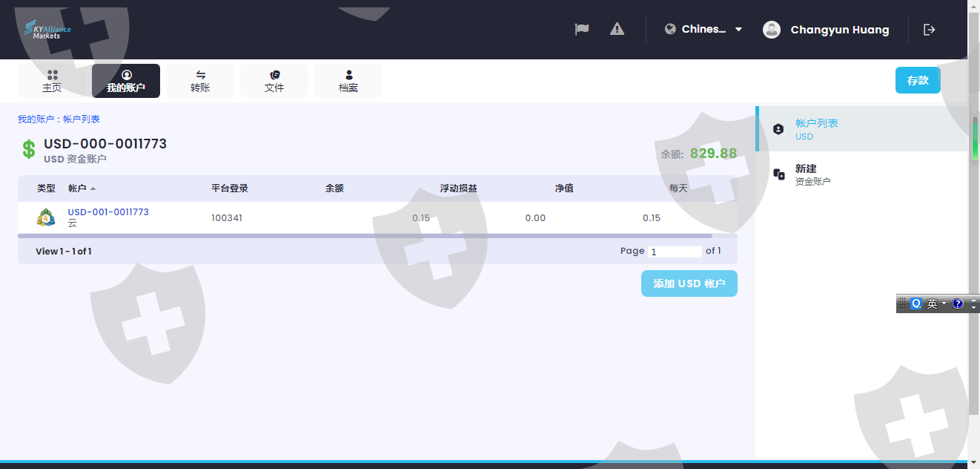Click the 添加 USD 帐户 button
The image size is (980, 469).
(689, 283)
